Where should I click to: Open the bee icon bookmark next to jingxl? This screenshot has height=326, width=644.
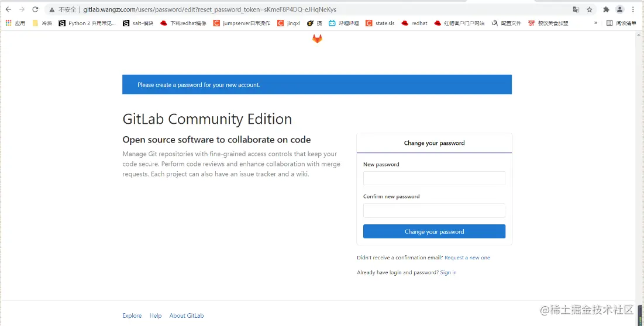pyautogui.click(x=315, y=23)
